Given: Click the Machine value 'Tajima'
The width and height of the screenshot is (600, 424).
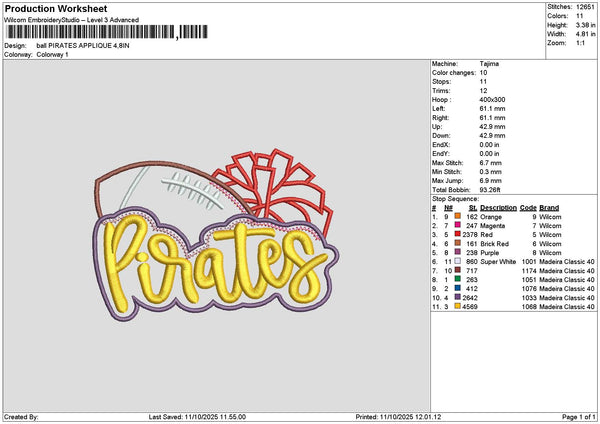Looking at the screenshot, I should (x=489, y=64).
